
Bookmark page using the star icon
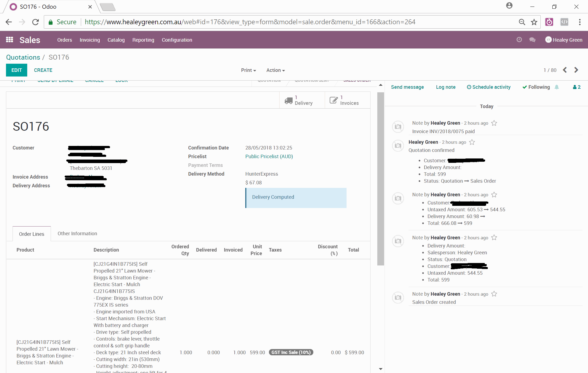[534, 22]
